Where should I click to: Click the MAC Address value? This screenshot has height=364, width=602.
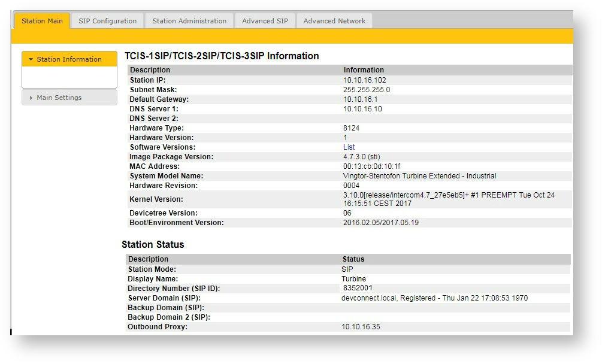[371, 166]
